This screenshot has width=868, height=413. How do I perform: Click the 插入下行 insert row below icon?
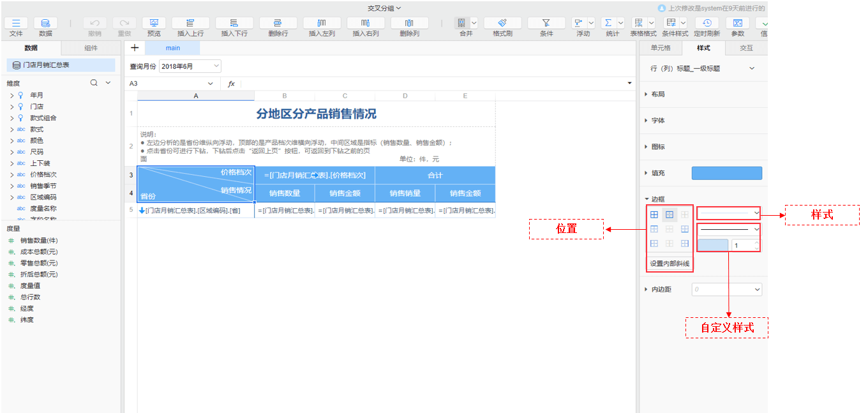coord(234,23)
